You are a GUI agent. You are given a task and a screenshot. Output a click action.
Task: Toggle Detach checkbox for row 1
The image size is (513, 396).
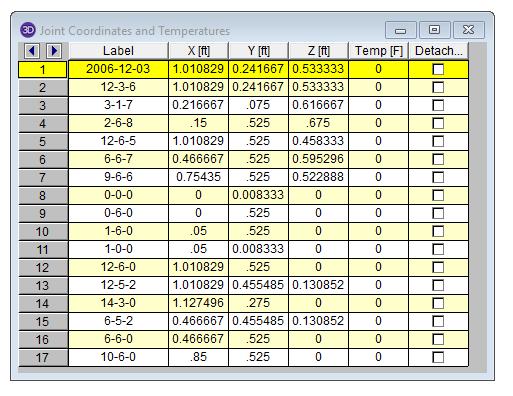click(x=438, y=69)
